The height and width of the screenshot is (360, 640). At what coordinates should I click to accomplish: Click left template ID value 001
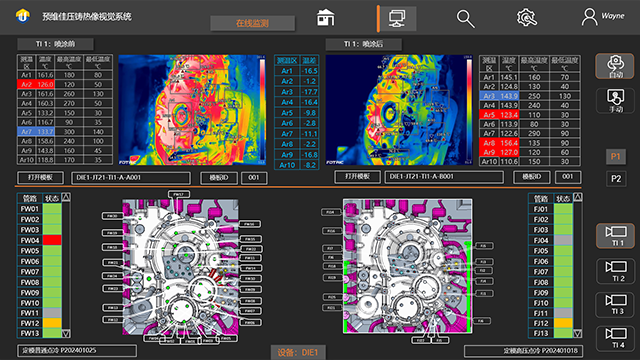pos(254,178)
